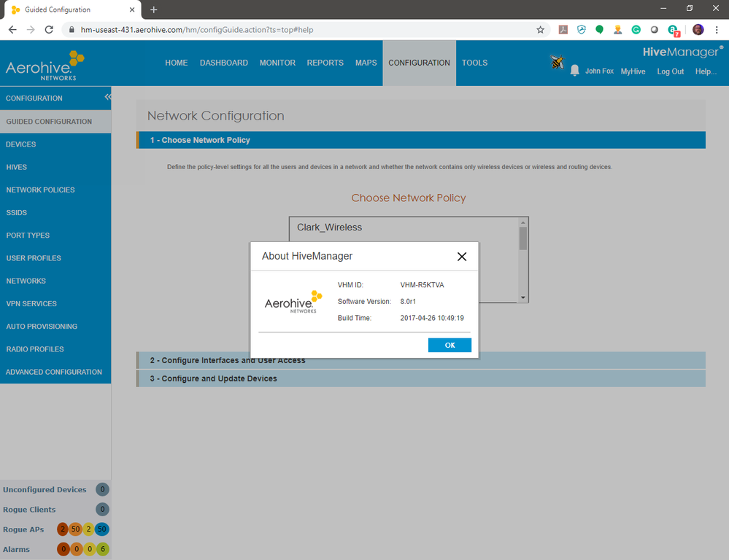Open SSIDs in the sidebar
The height and width of the screenshot is (560, 729).
[x=55, y=212]
